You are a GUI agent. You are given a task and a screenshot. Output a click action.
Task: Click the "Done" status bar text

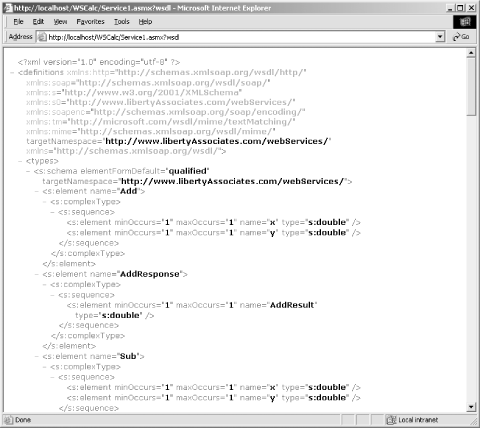click(x=23, y=420)
